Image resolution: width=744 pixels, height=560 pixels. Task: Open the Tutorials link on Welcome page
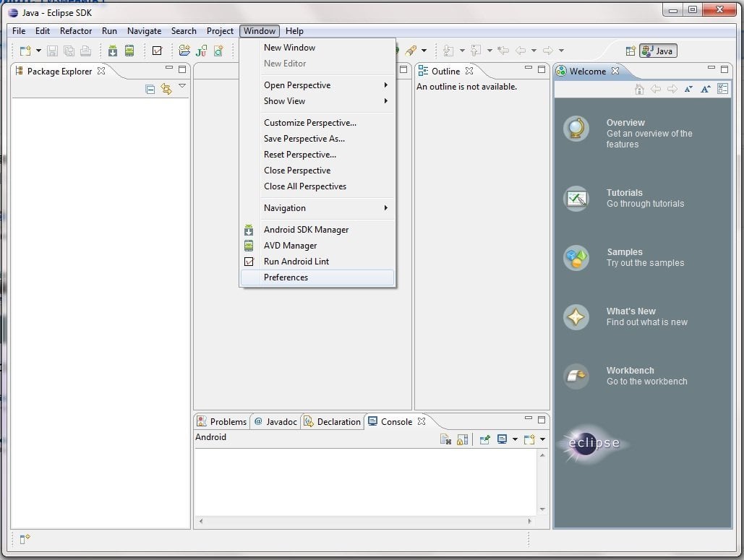(x=625, y=193)
